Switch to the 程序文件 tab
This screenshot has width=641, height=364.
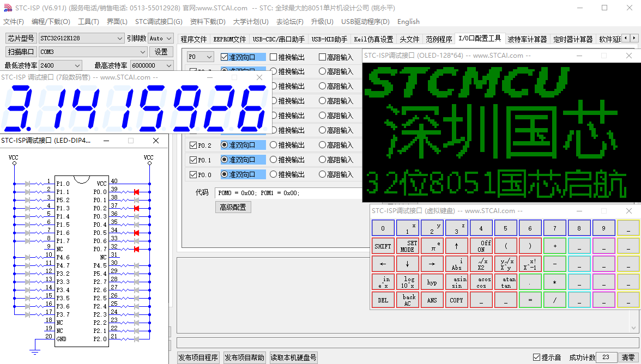click(194, 39)
